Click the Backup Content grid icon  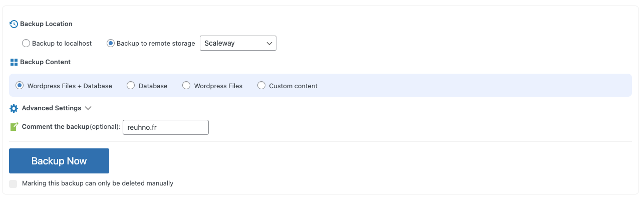click(14, 62)
